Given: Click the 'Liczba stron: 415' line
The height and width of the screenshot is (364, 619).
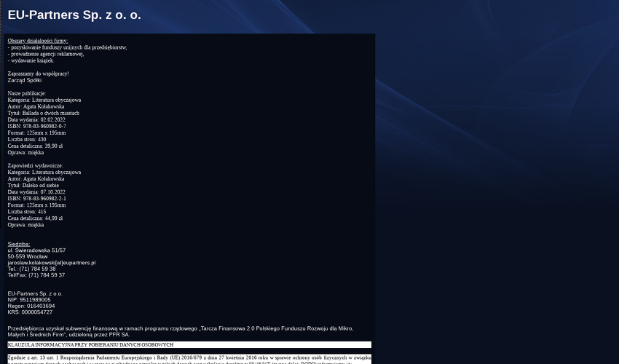Looking at the screenshot, I should [x=27, y=212].
